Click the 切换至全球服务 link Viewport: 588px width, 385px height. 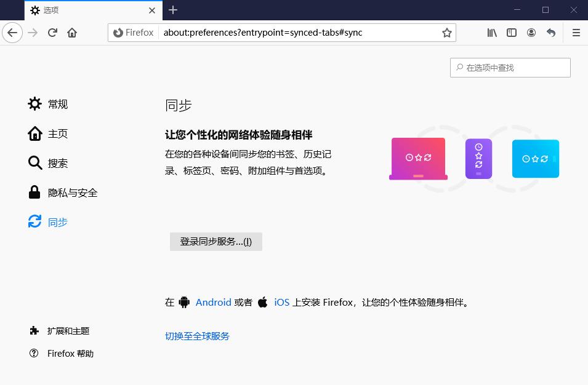(197, 336)
